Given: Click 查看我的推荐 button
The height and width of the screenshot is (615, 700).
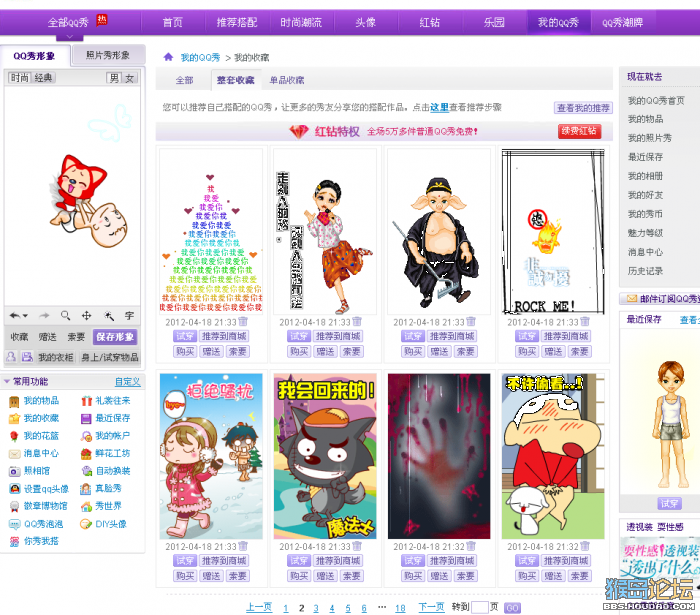Looking at the screenshot, I should (x=583, y=108).
